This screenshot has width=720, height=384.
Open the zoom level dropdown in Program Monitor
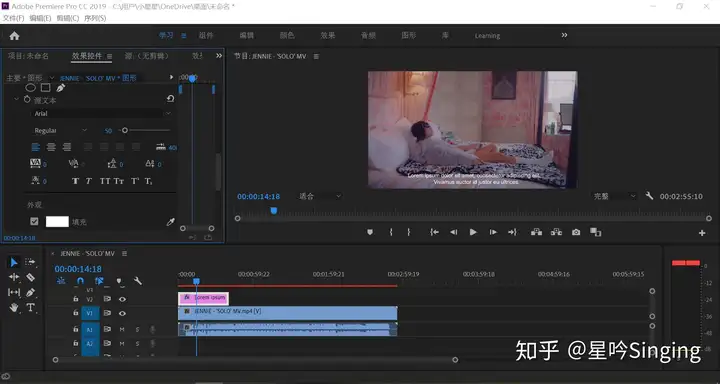[x=320, y=196]
